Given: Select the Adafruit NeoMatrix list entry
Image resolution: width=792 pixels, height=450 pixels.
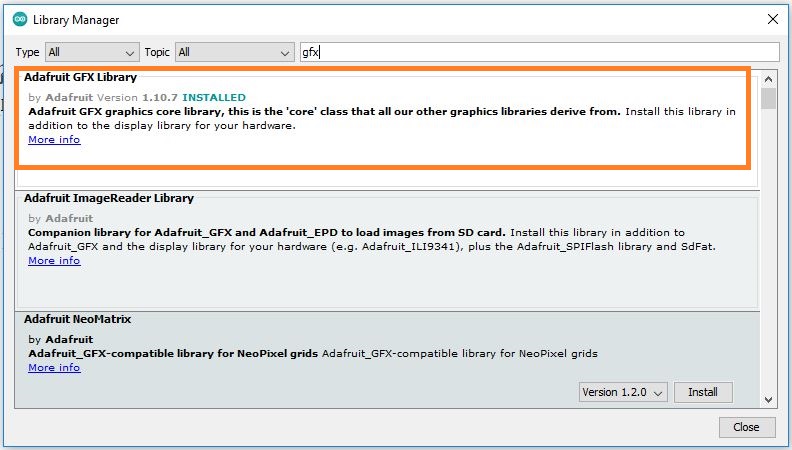Looking at the screenshot, I should (77, 319).
